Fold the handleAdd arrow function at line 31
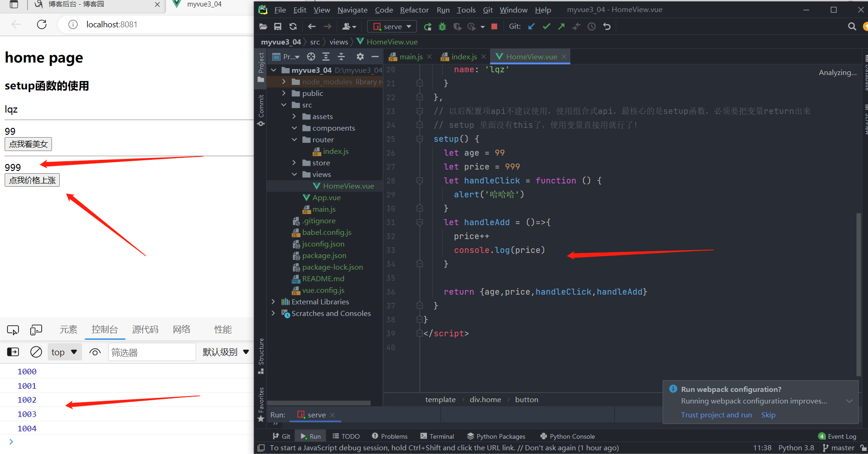The height and width of the screenshot is (454, 868). click(x=420, y=222)
